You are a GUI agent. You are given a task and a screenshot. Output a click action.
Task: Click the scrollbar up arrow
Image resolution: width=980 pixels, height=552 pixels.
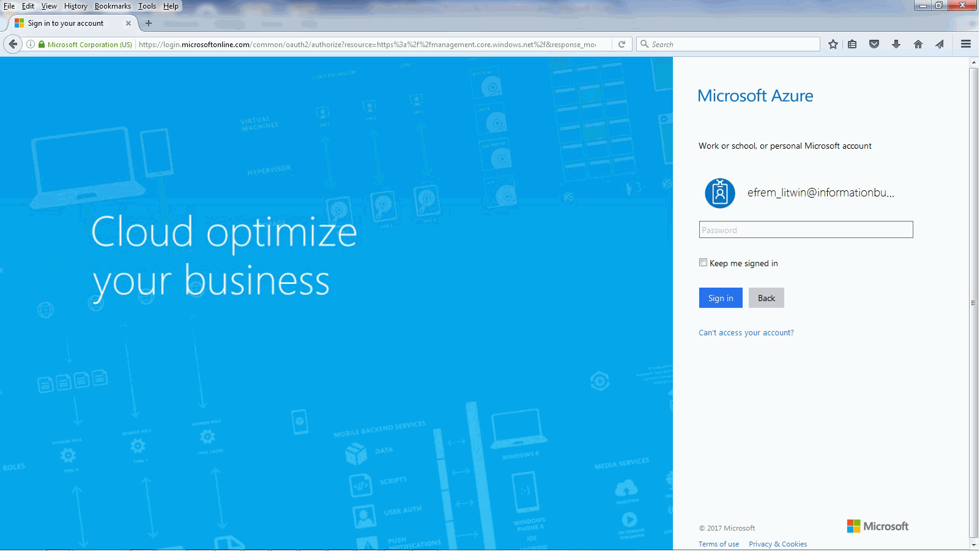click(974, 62)
